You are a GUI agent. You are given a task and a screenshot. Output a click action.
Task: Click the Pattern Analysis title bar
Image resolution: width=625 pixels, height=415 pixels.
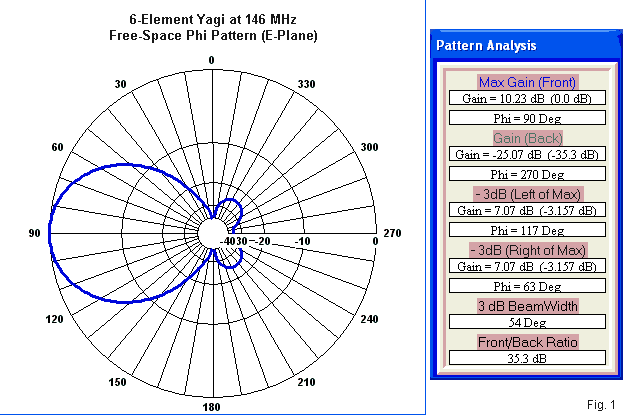[x=527, y=45]
